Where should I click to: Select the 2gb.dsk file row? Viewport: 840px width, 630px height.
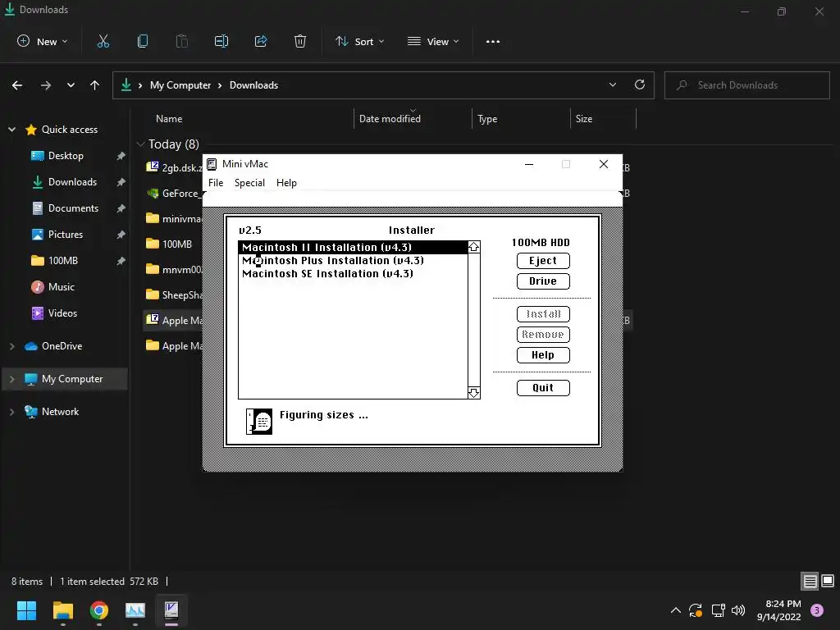click(x=174, y=167)
